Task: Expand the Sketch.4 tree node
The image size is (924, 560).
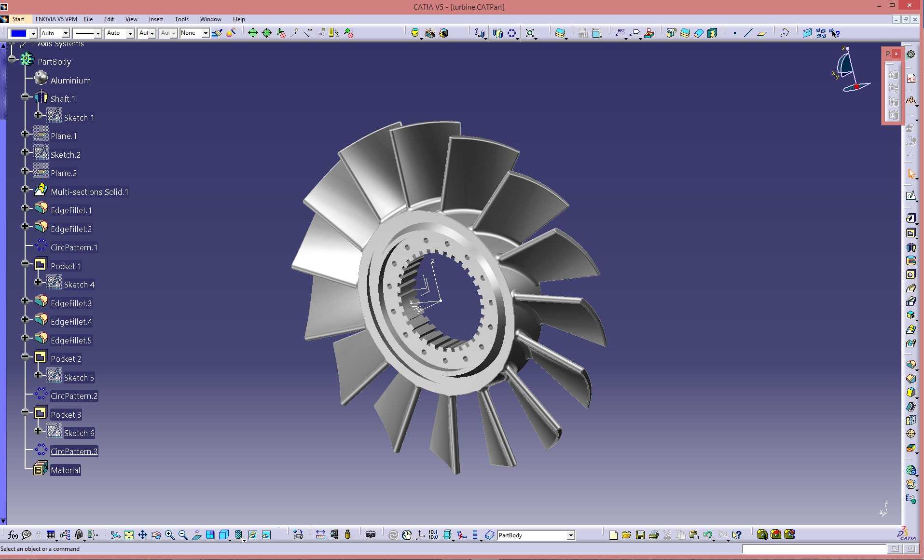Action: pyautogui.click(x=38, y=282)
